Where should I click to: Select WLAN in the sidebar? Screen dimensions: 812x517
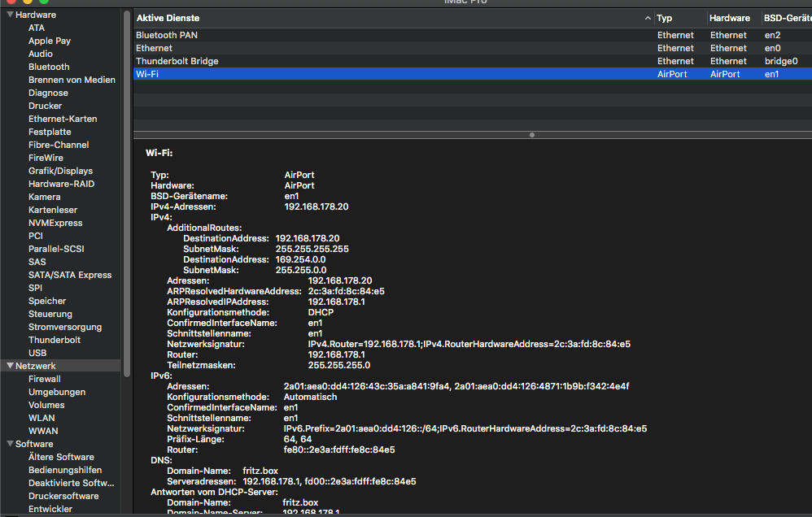point(43,418)
